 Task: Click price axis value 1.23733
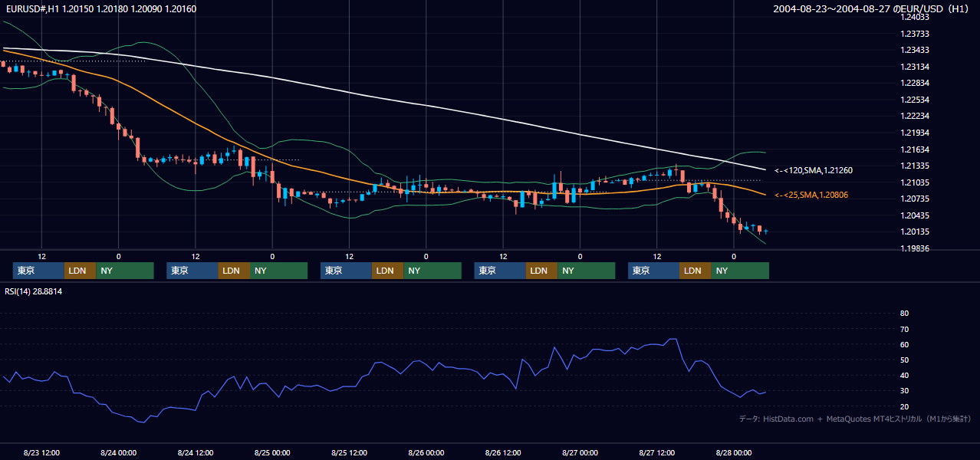pos(914,34)
